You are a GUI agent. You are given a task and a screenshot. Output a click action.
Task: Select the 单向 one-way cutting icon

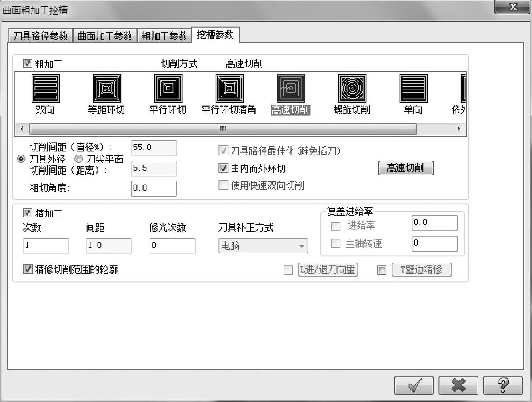pyautogui.click(x=414, y=88)
